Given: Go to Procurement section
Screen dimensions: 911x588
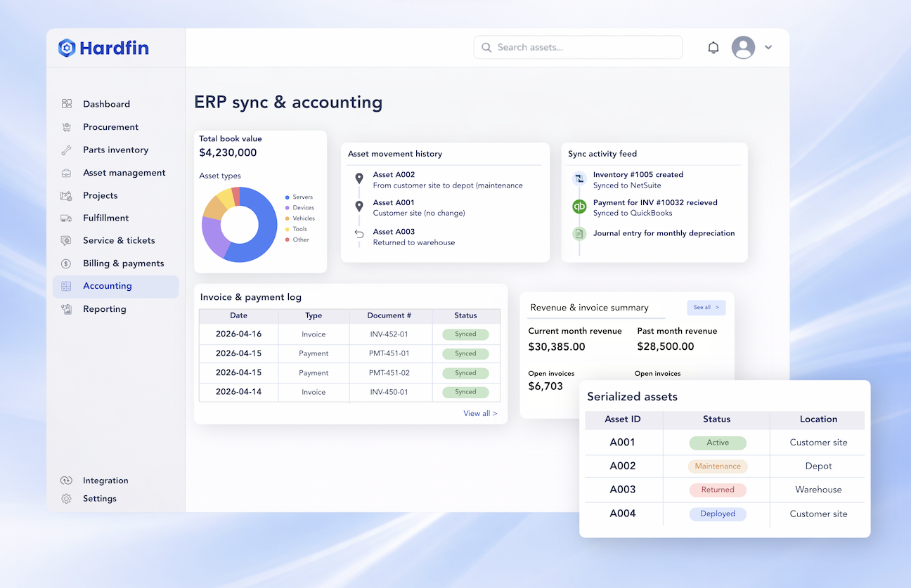Looking at the screenshot, I should click(110, 127).
